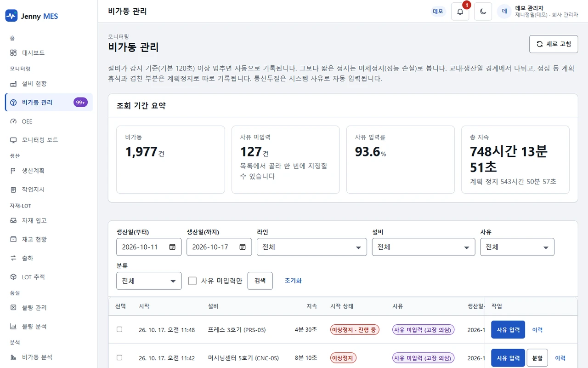Image resolution: width=588 pixels, height=368 pixels.
Task: Click the 검색 button
Action: 260,281
